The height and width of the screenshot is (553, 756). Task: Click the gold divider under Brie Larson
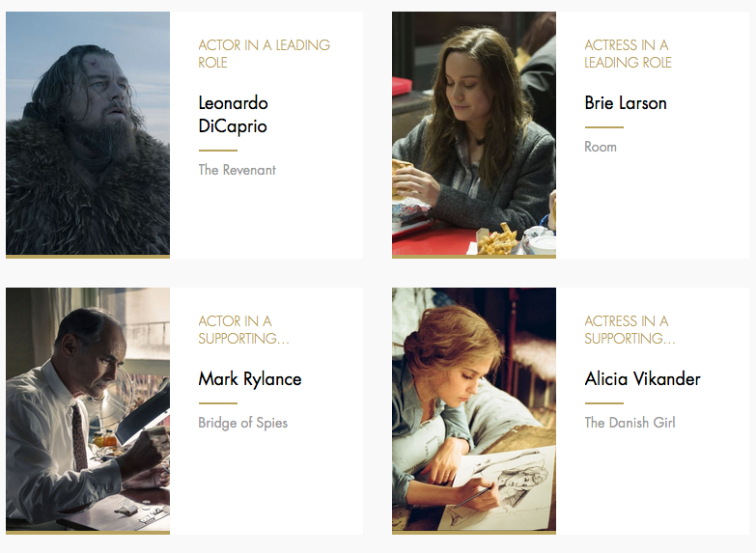click(604, 127)
